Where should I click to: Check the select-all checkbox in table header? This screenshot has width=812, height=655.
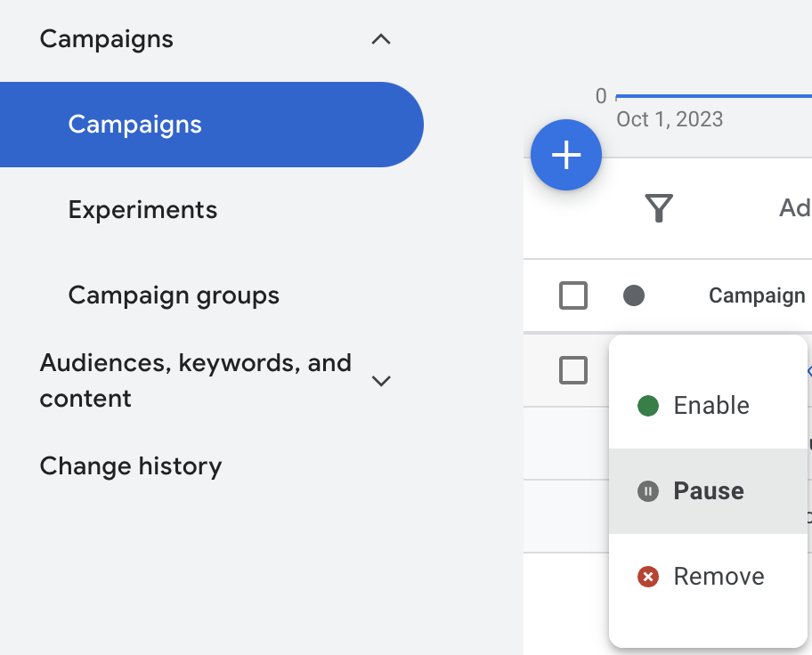click(x=573, y=295)
